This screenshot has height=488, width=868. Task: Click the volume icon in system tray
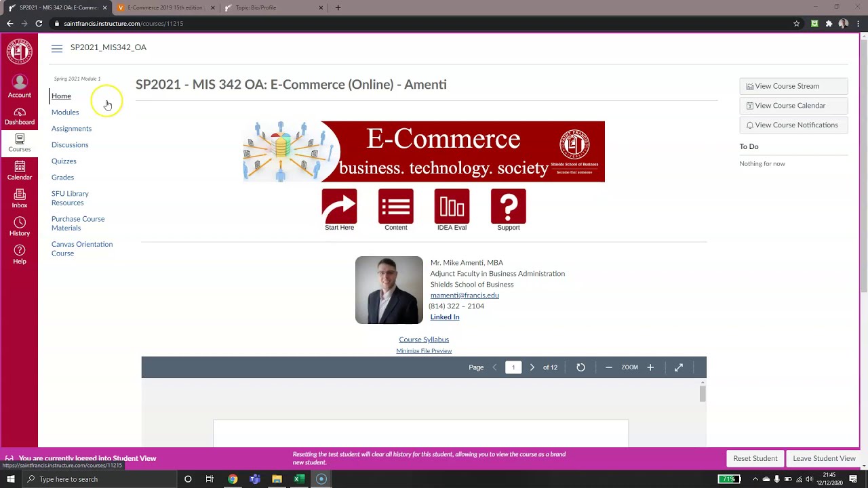tap(809, 479)
